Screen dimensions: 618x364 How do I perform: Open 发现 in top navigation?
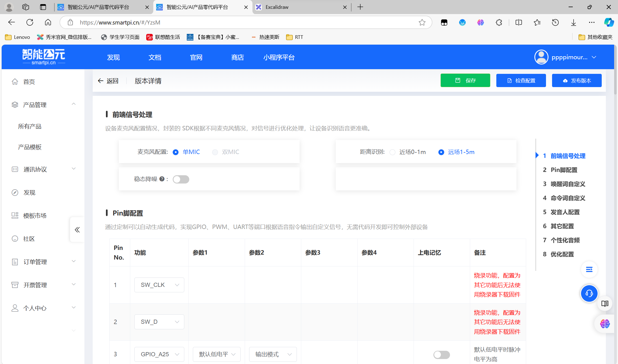[113, 57]
